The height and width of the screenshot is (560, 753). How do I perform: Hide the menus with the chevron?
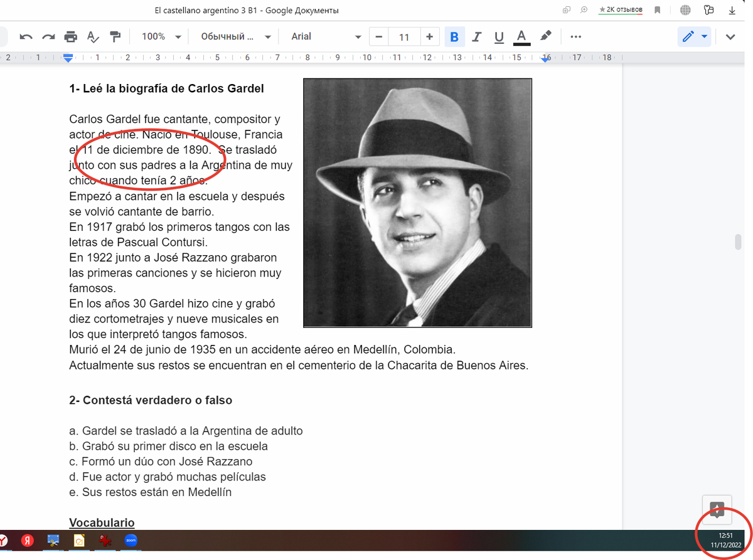tap(730, 36)
